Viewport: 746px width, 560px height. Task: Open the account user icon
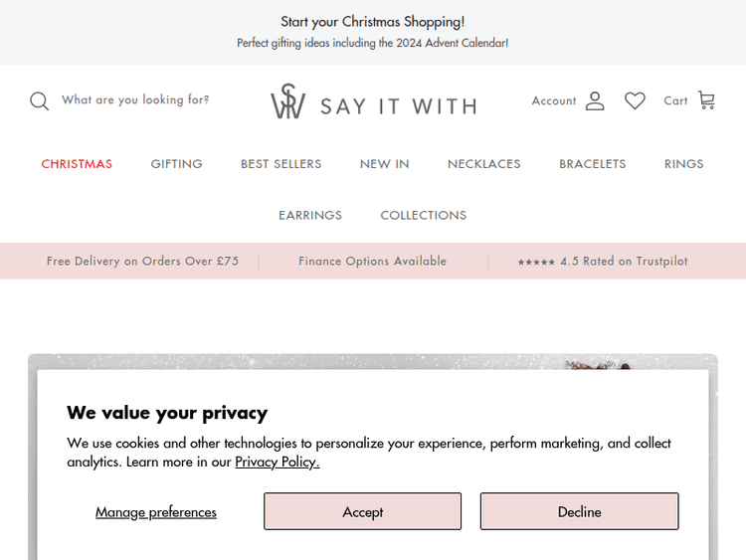click(595, 100)
